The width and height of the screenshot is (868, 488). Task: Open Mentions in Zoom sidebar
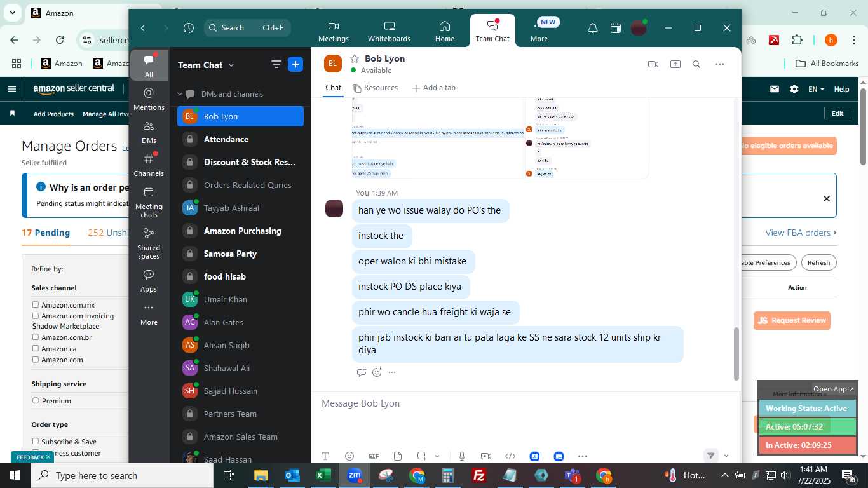[x=149, y=98]
